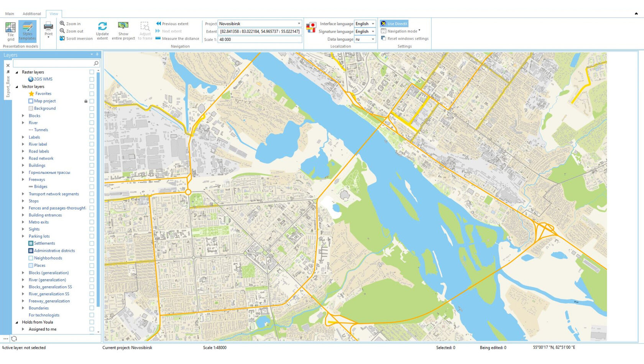644x364 pixels.
Task: Switch to the Additional ribbon tab
Action: [x=31, y=13]
